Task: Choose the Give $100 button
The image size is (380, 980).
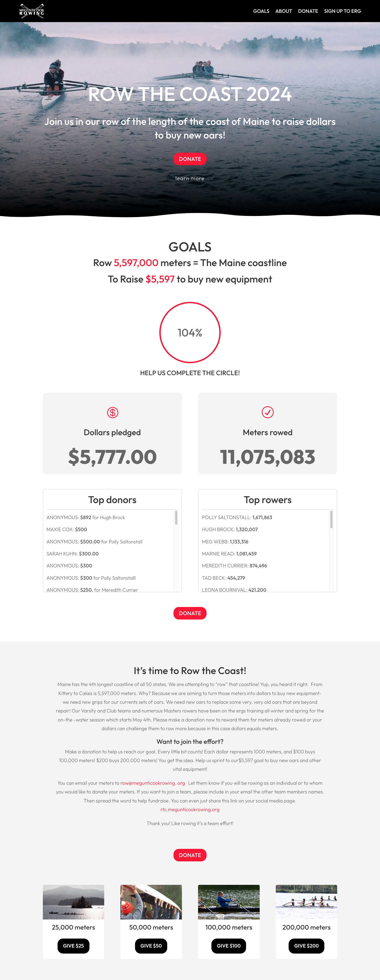Action: (x=228, y=946)
